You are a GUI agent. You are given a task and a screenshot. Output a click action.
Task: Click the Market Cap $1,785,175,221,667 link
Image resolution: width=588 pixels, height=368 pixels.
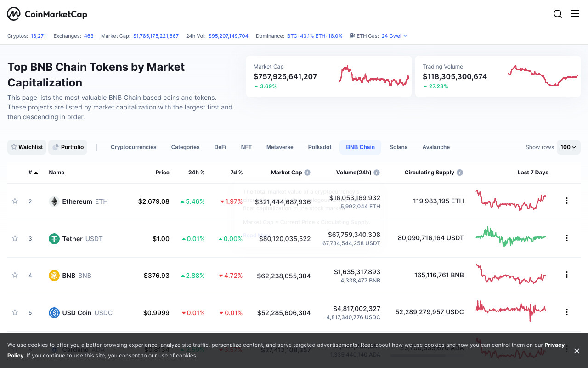click(156, 36)
